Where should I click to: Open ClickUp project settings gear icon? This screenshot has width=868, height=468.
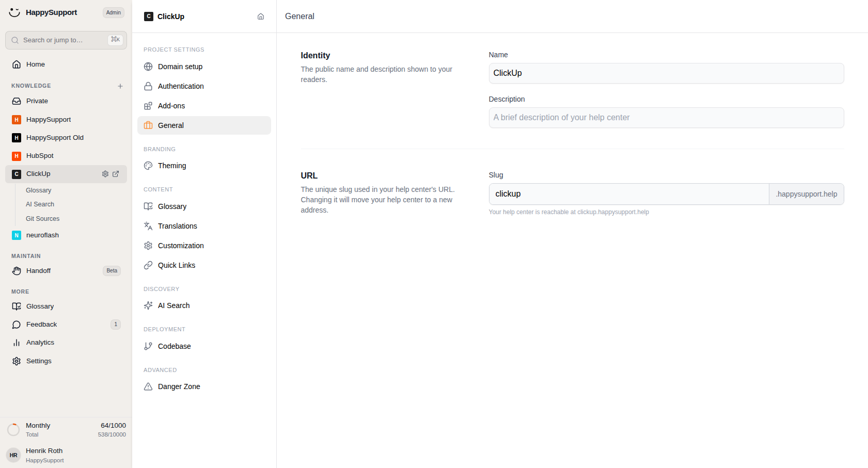(x=105, y=174)
